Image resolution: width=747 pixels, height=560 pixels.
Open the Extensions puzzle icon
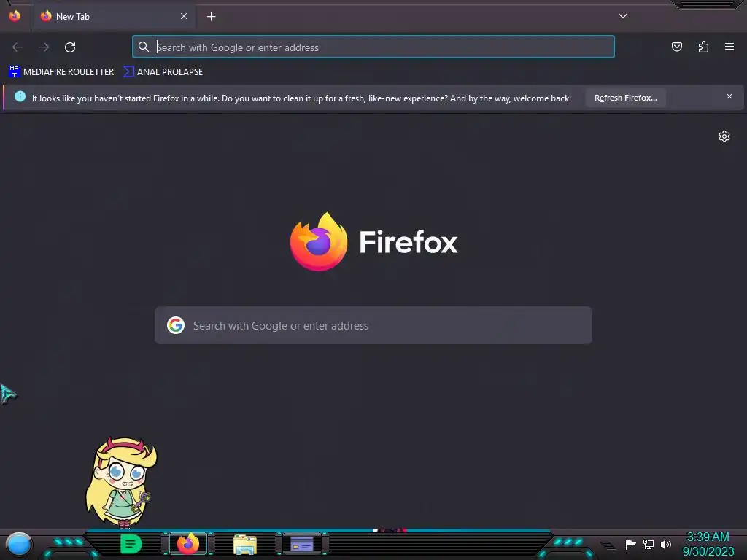pyautogui.click(x=703, y=47)
